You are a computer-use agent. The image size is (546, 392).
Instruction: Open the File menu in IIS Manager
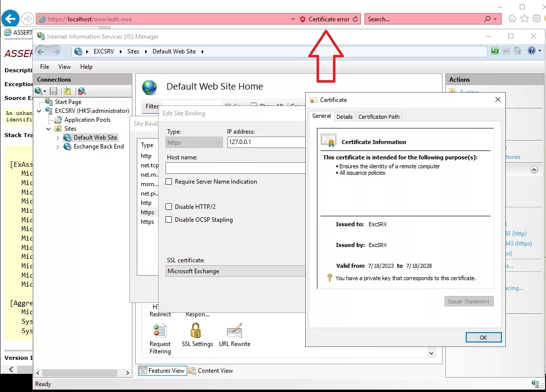click(x=45, y=67)
